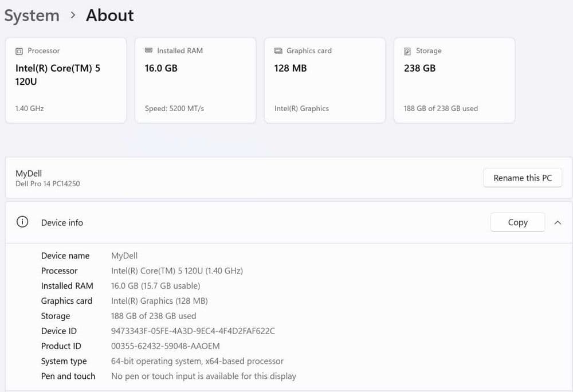Select Product ID value 00355-62432-59048-AAOEM
Viewport: 573px width, 392px height.
166,346
